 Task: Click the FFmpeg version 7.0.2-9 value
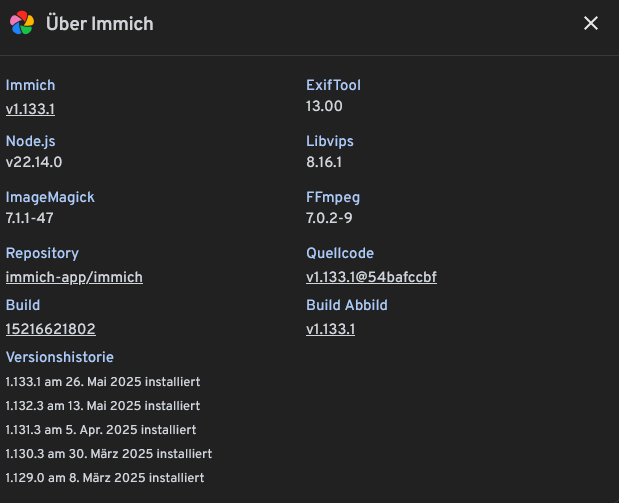coord(329,218)
